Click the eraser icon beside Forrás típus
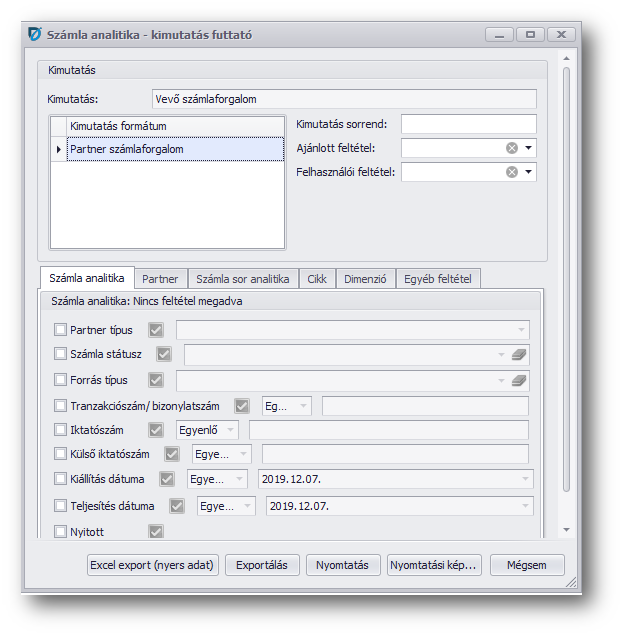This screenshot has height=637, width=624. [518, 380]
